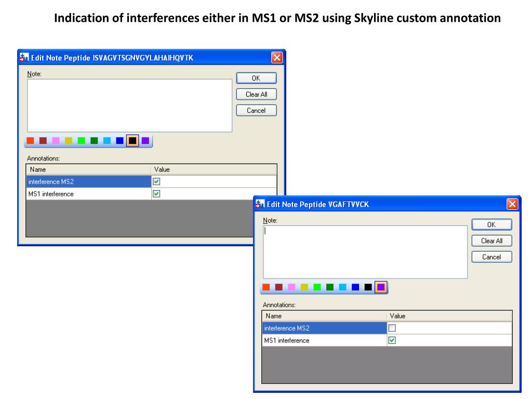
Task: Select the "MS1 interference" name cell in the ISVAGVTSGNVGYLAHAIHQVTK dialog
Action: pyautogui.click(x=88, y=194)
